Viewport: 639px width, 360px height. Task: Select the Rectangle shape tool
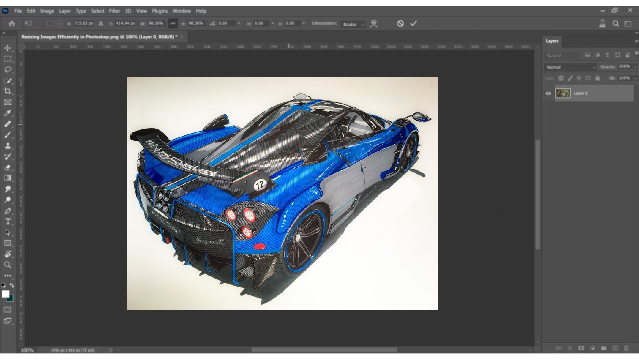coord(8,243)
